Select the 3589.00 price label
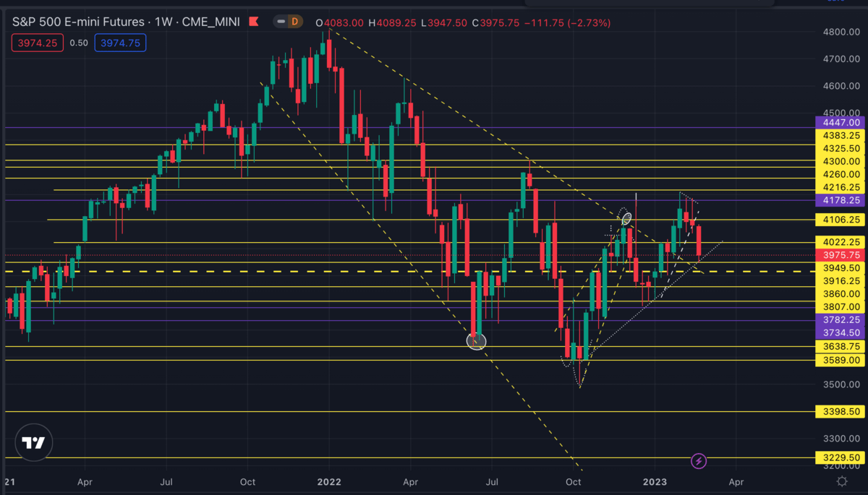 840,360
